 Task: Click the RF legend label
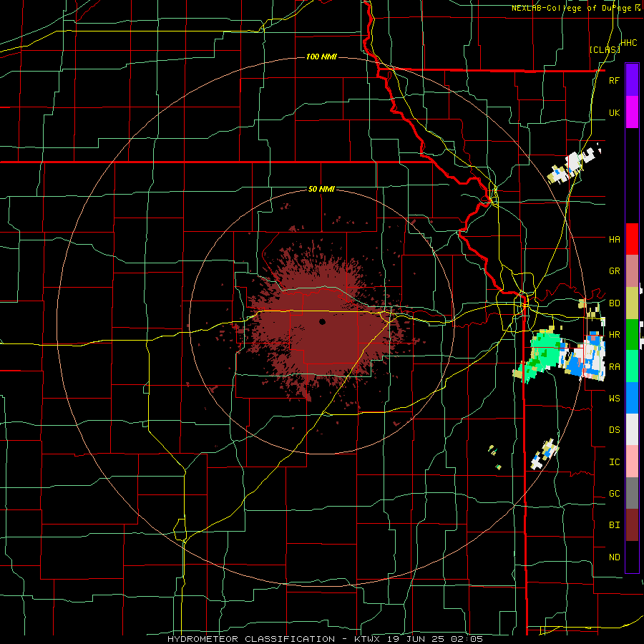click(614, 81)
